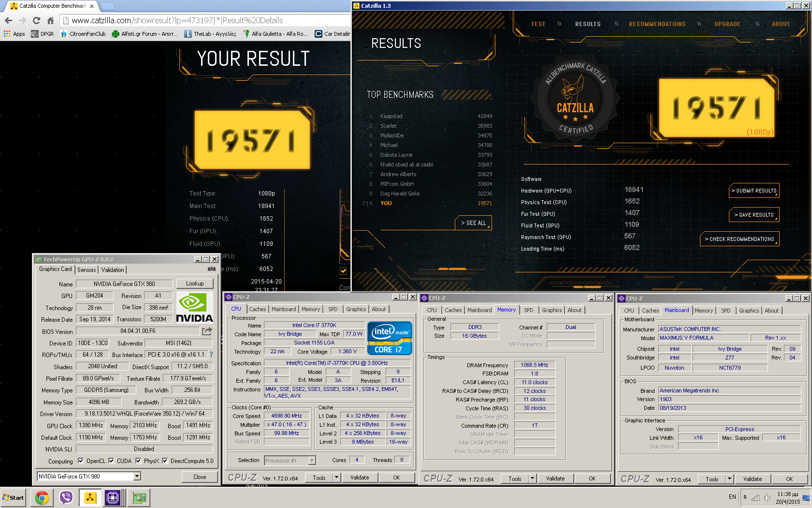This screenshot has width=812, height=508.
Task: Open ABOUT section in Catzilla
Action: click(781, 24)
